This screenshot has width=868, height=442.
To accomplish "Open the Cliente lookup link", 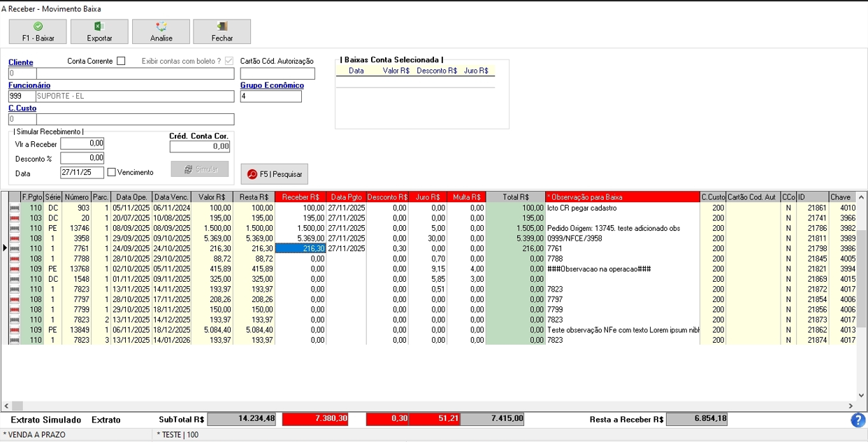I will 21,62.
